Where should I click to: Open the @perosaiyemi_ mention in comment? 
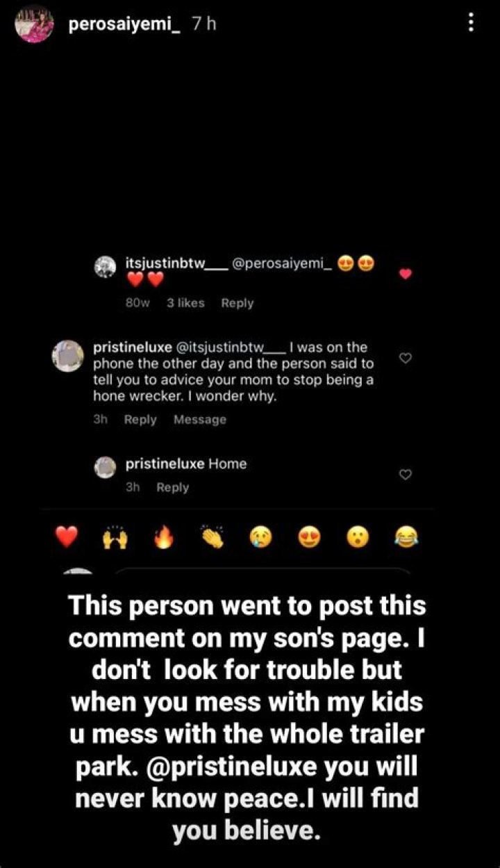[x=282, y=264]
